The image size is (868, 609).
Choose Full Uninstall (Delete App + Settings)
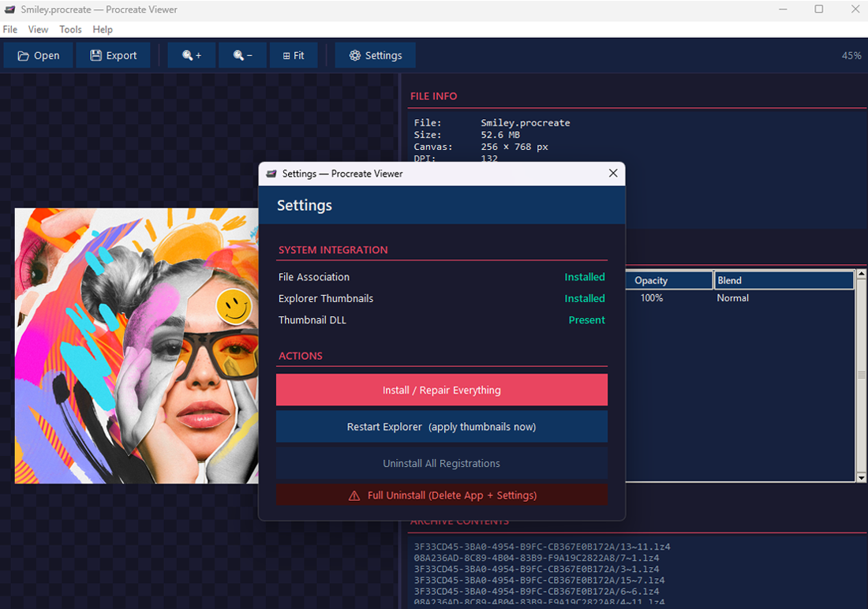tap(441, 495)
